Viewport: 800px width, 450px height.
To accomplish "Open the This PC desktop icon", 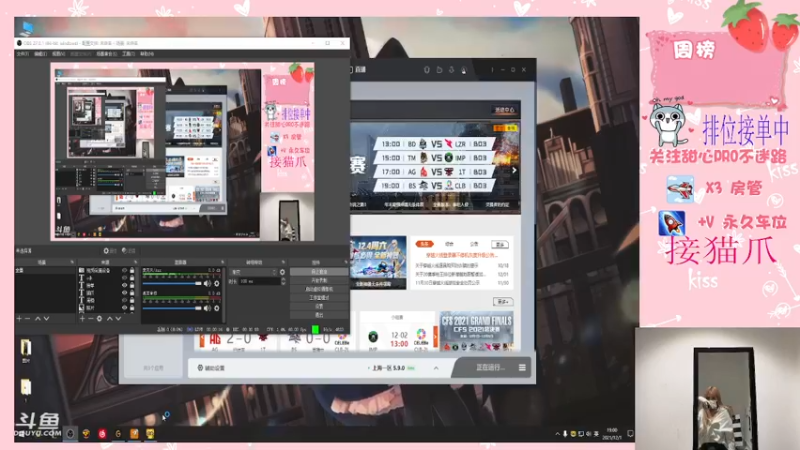I will [26, 28].
